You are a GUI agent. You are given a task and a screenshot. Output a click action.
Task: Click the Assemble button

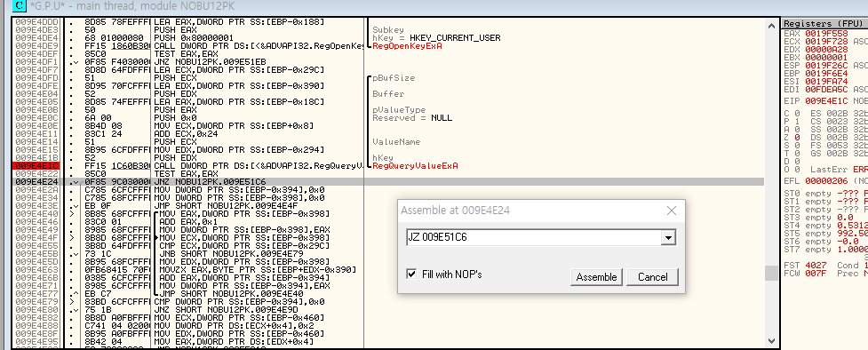coord(596,277)
